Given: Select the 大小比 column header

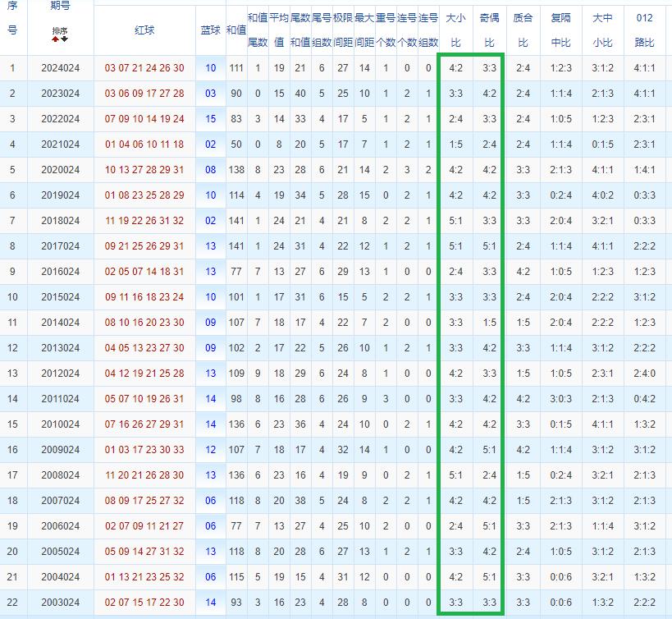Looking at the screenshot, I should pyautogui.click(x=456, y=30).
